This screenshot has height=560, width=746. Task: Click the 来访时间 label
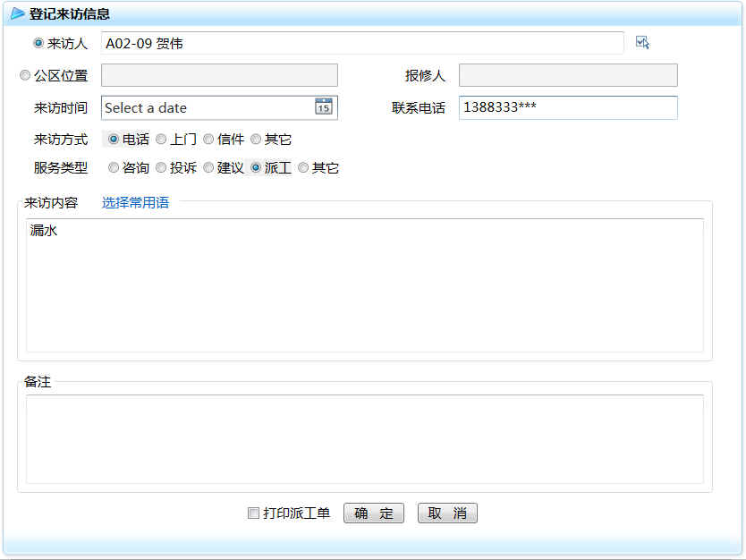pos(61,108)
